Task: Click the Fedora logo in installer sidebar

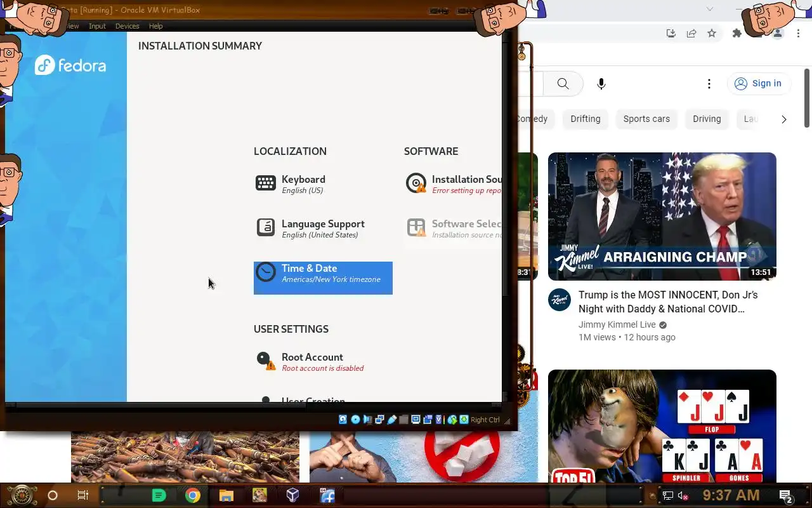Action: [x=70, y=65]
